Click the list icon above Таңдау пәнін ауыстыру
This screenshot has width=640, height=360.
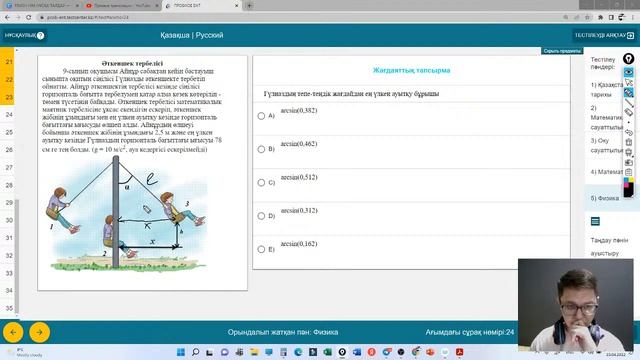pos(595,221)
